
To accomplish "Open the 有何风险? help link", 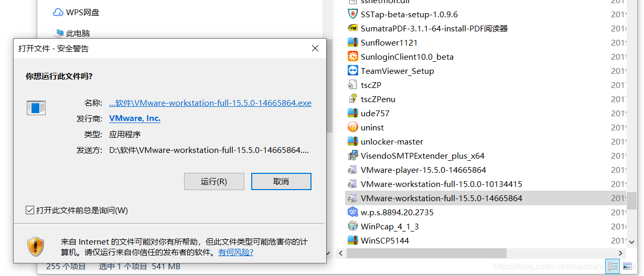I will (236, 252).
